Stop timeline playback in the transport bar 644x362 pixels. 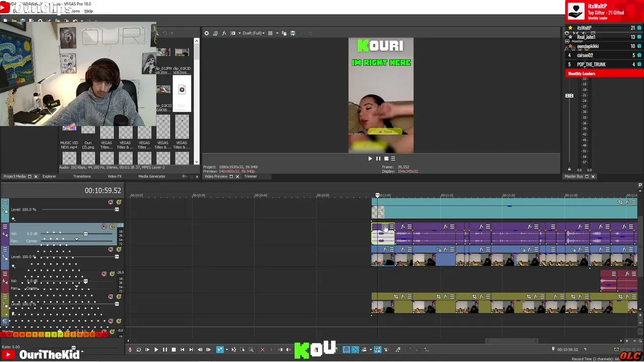point(174,349)
